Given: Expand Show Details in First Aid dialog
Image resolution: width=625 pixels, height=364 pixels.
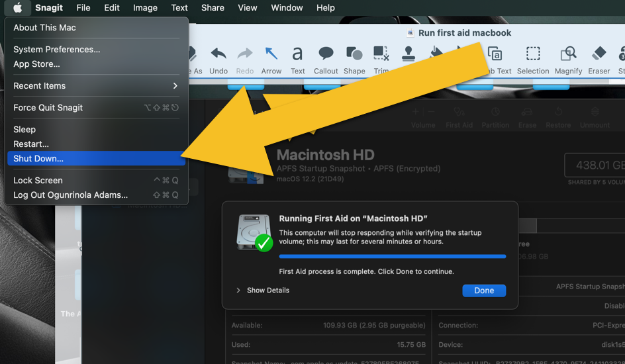Looking at the screenshot, I should [263, 291].
